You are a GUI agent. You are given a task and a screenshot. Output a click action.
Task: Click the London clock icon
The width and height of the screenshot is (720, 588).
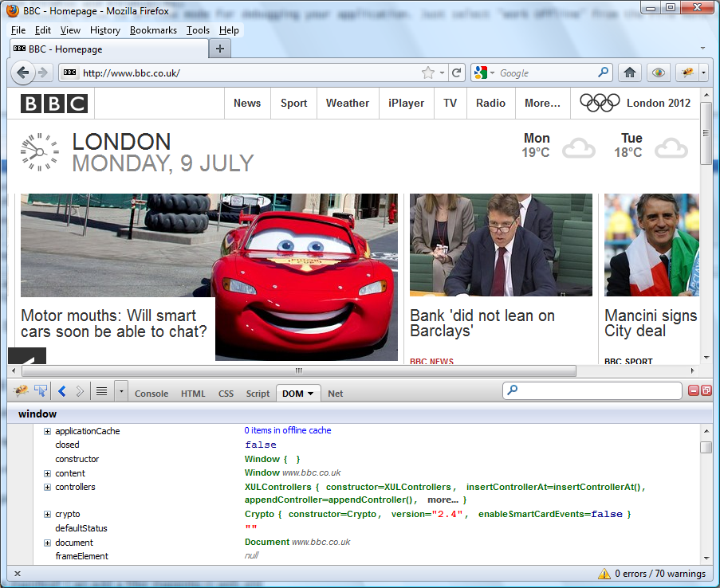(40, 152)
